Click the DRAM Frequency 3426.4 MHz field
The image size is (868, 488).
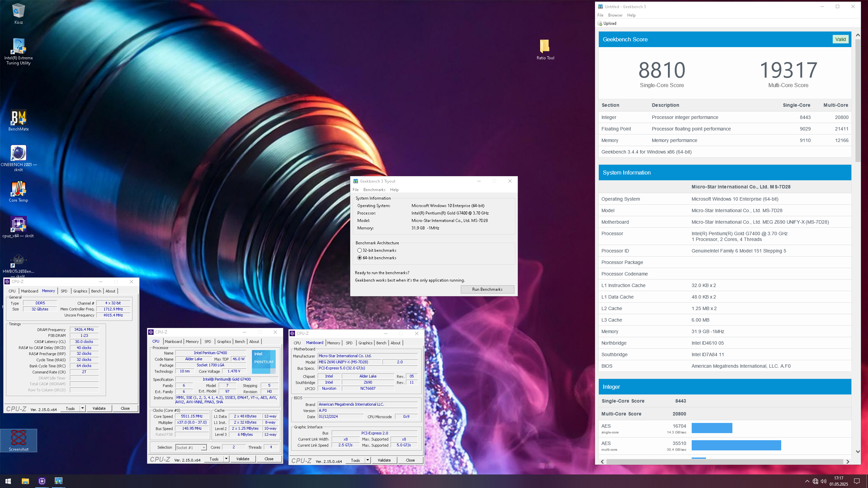[84, 329]
